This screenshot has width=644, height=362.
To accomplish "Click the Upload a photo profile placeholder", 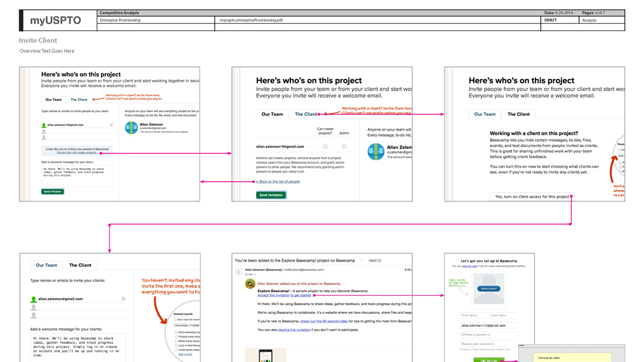I will [x=488, y=289].
